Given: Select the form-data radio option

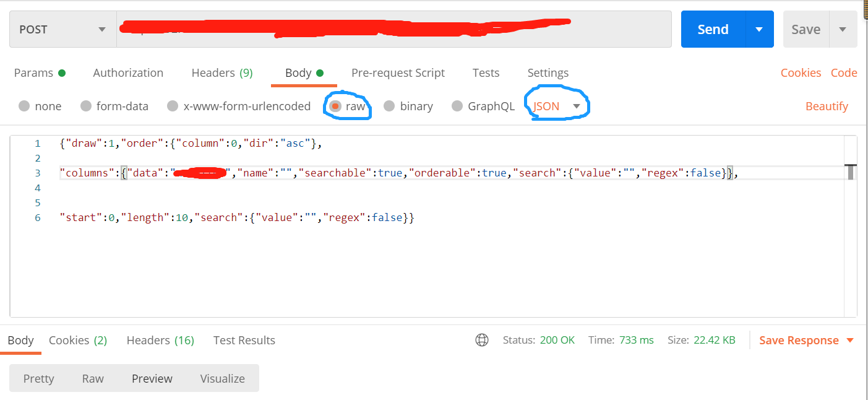Looking at the screenshot, I should [86, 107].
